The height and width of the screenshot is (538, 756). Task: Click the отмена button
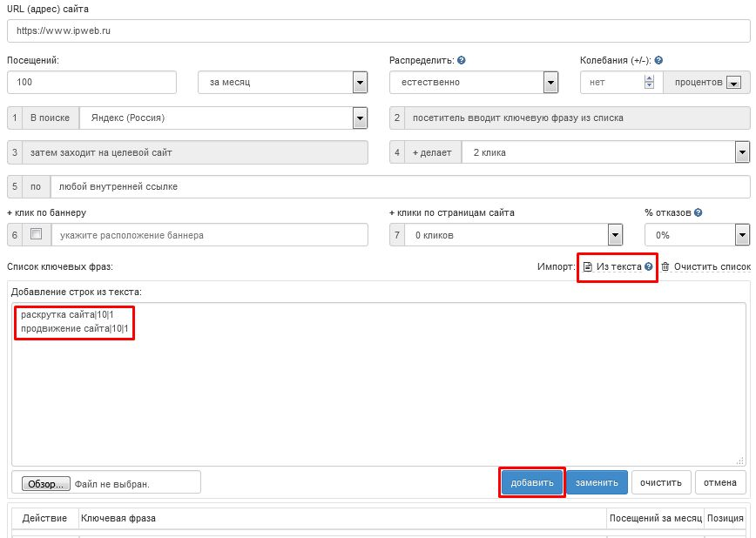[720, 482]
